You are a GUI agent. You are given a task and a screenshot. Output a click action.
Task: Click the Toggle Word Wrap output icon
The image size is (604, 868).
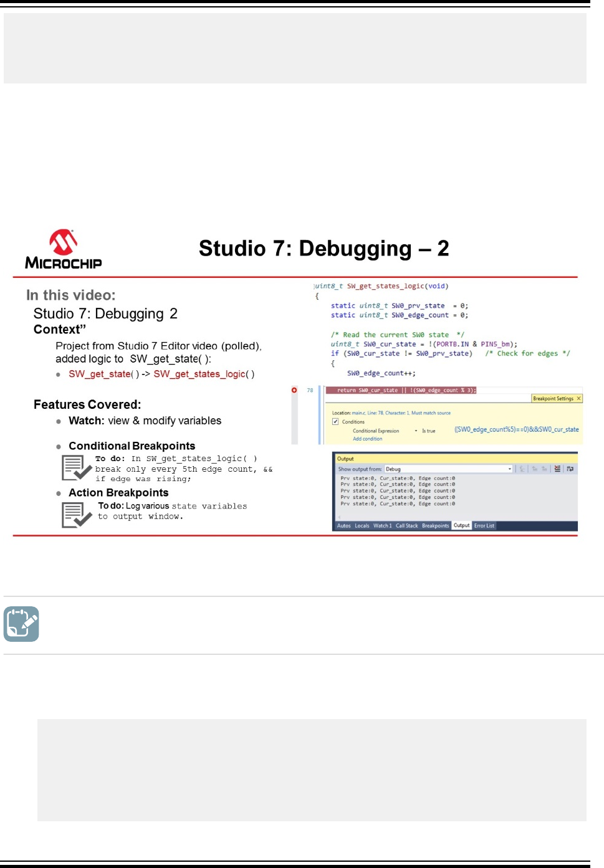click(570, 469)
